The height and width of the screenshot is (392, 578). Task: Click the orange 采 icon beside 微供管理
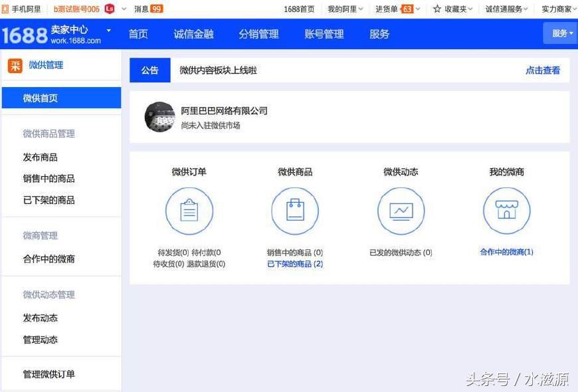coord(15,65)
